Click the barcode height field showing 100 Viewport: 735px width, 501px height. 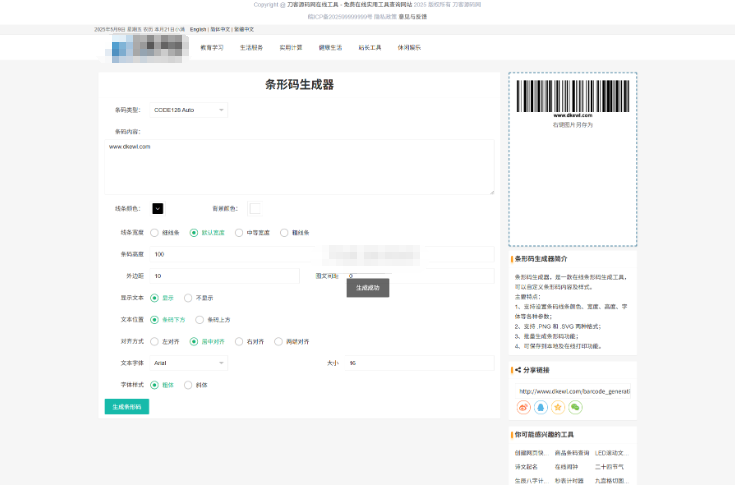click(x=322, y=254)
